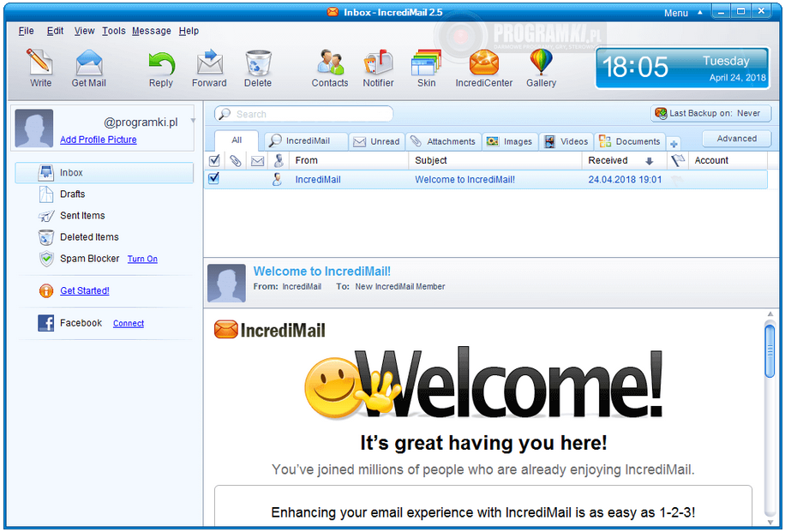
Task: Sort messages by the From column
Action: (x=349, y=161)
